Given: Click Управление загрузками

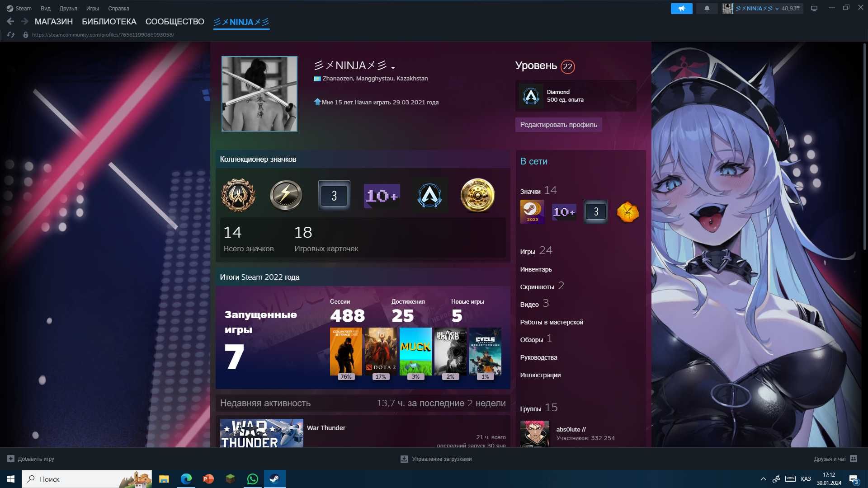Looking at the screenshot, I should click(x=442, y=459).
